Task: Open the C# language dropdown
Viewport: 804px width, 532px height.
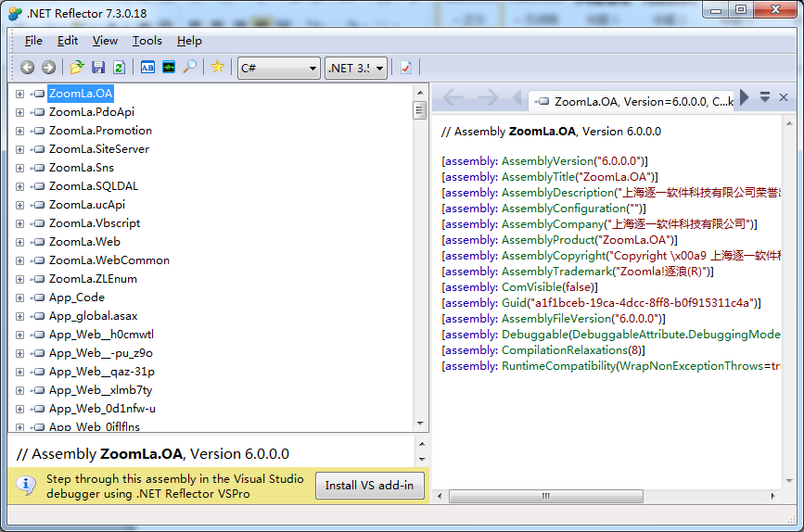Action: click(278, 68)
